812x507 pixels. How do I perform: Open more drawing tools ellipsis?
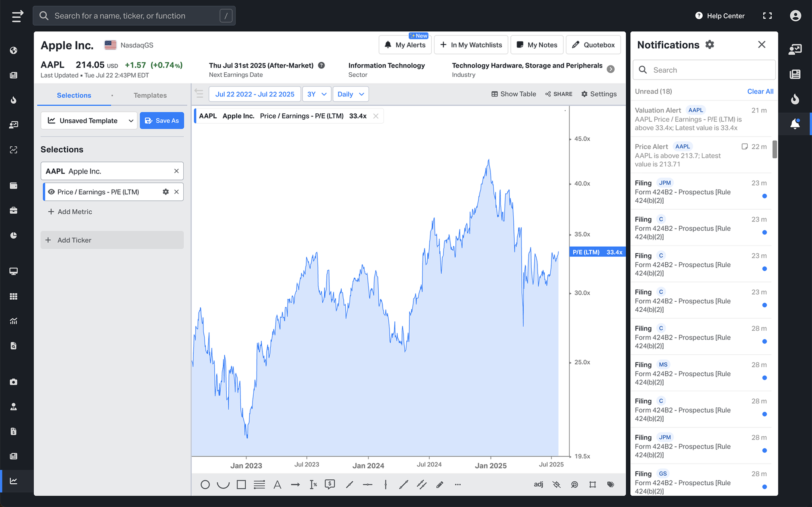tap(458, 485)
